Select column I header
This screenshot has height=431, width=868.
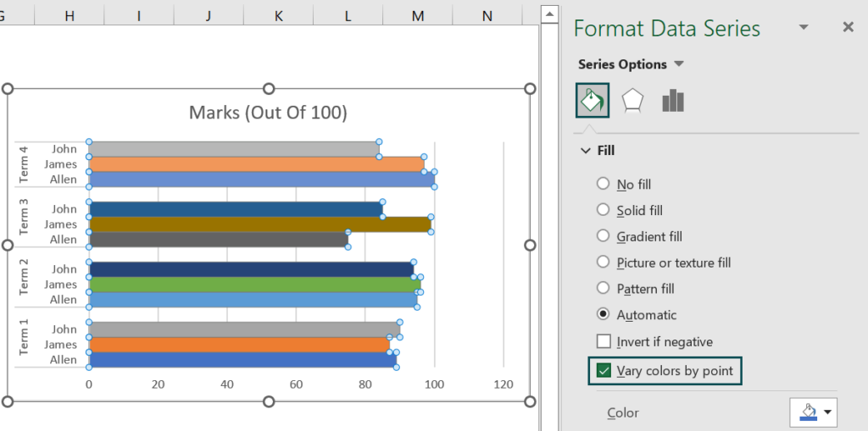pos(139,16)
